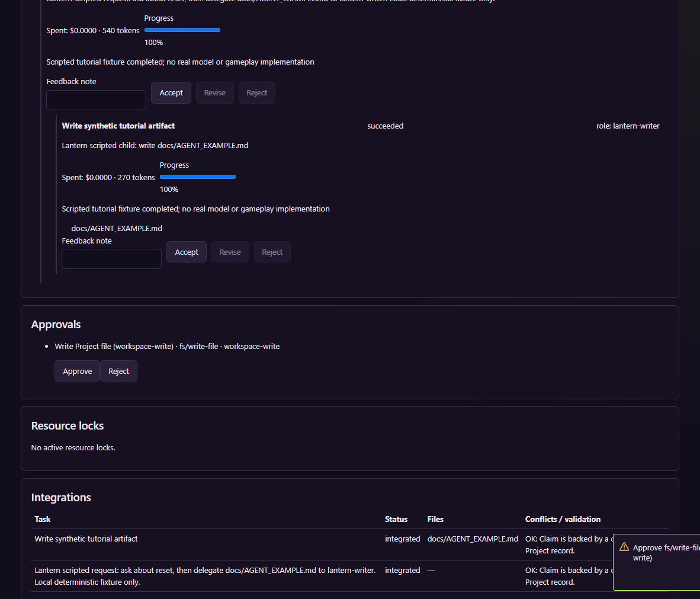Revise the parent task with 540 tokens
Image resolution: width=700 pixels, height=599 pixels.
point(215,92)
